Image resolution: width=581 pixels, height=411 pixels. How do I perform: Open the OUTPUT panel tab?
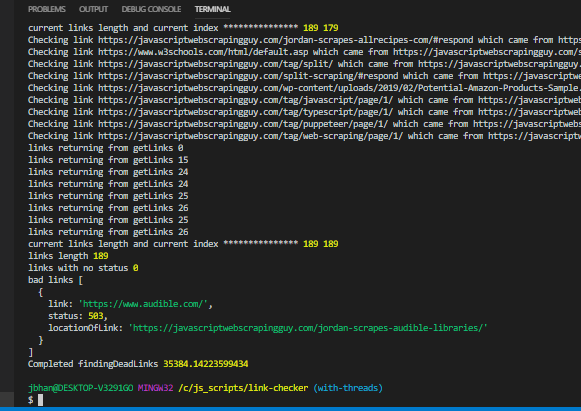pyautogui.click(x=93, y=9)
